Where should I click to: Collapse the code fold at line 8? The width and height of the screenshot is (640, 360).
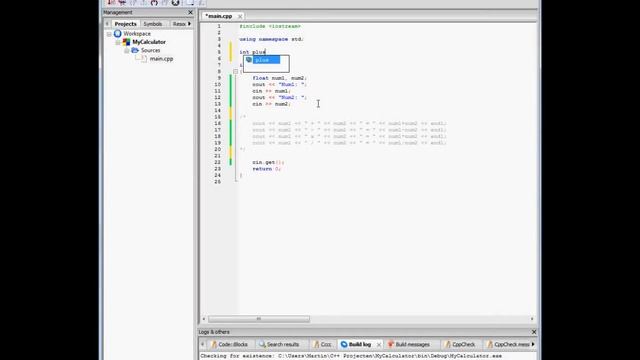pyautogui.click(x=236, y=71)
